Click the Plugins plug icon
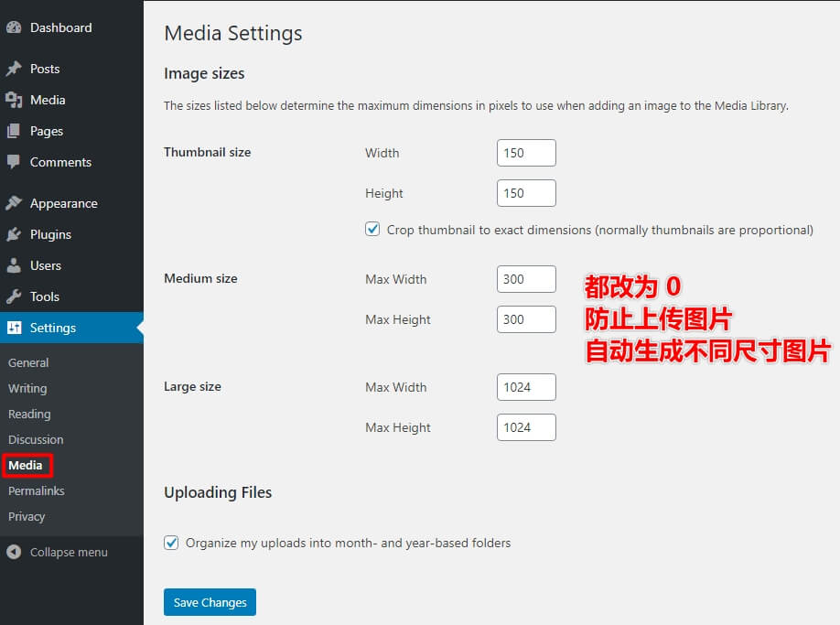This screenshot has width=840, height=625. click(14, 234)
